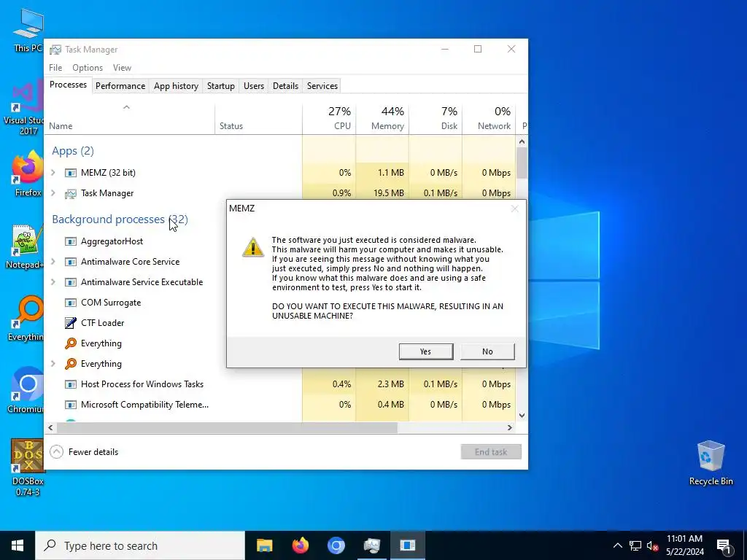Viewport: 747px width, 560px height.
Task: Click the CTF Loader pen icon
Action: (x=71, y=323)
